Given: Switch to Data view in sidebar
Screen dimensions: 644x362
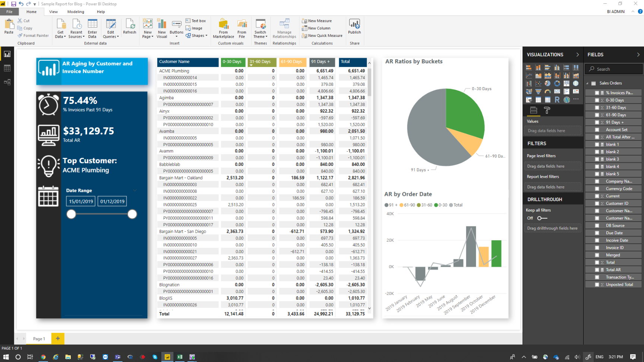Looking at the screenshot, I should click(7, 68).
